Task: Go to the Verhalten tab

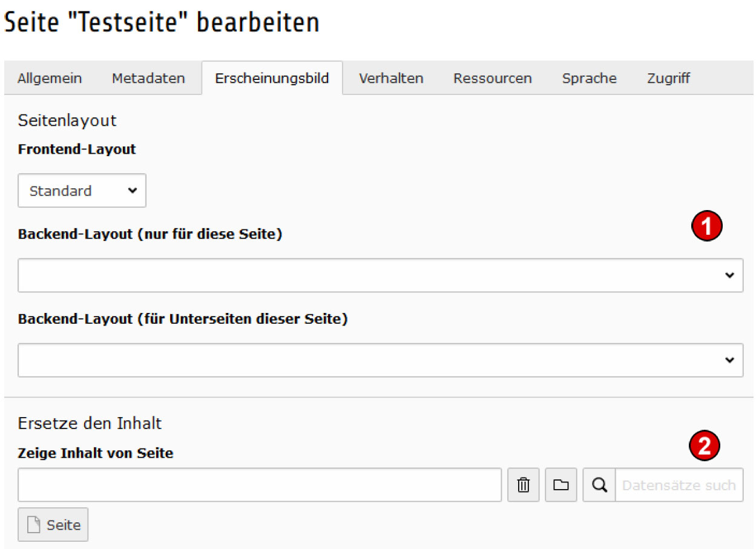Action: (x=391, y=78)
